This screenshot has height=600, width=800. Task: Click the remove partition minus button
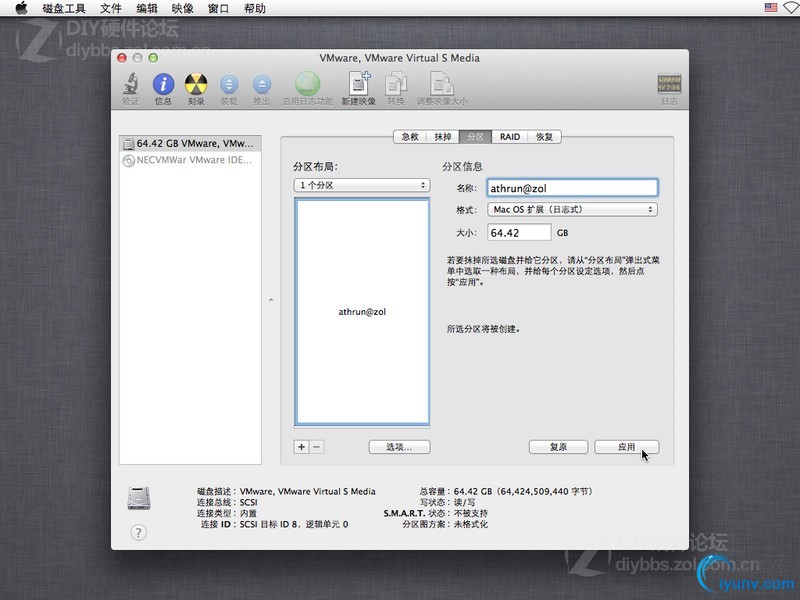pyautogui.click(x=316, y=447)
